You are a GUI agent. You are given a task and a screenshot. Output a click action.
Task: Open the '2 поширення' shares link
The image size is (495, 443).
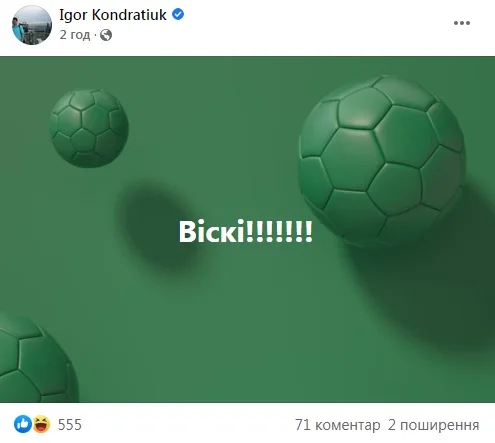pyautogui.click(x=433, y=425)
